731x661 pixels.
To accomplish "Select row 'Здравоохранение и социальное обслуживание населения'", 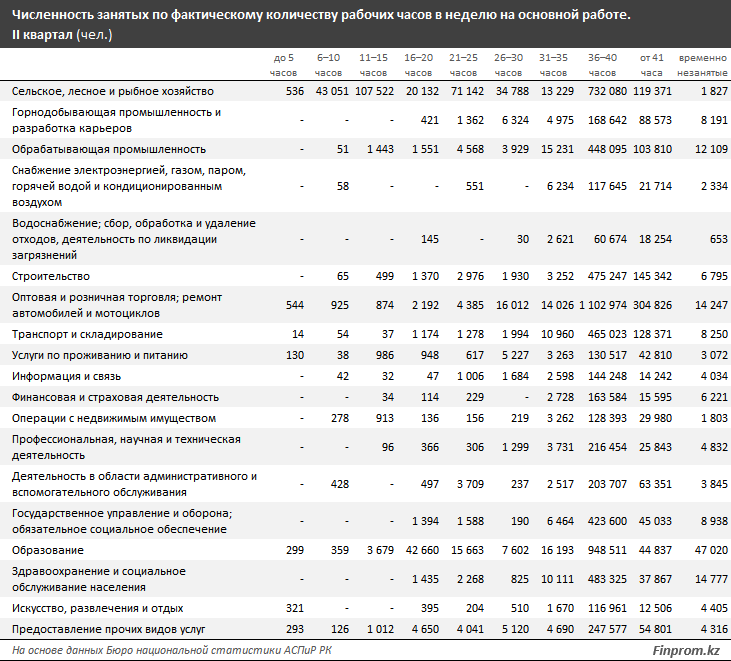I will (366, 579).
